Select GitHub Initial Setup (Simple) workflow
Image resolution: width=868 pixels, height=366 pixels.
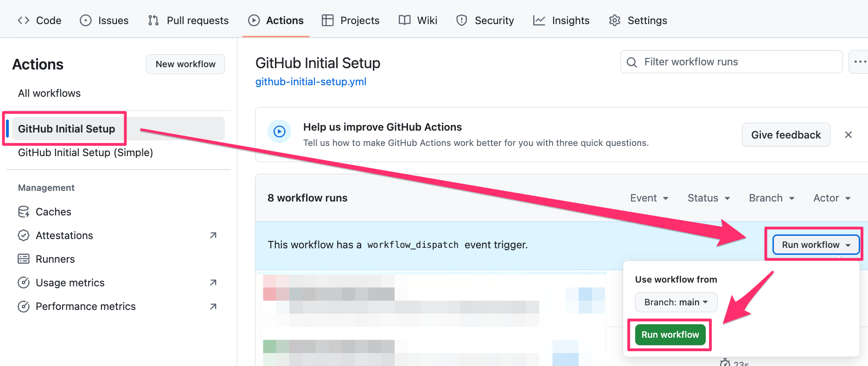tap(85, 152)
